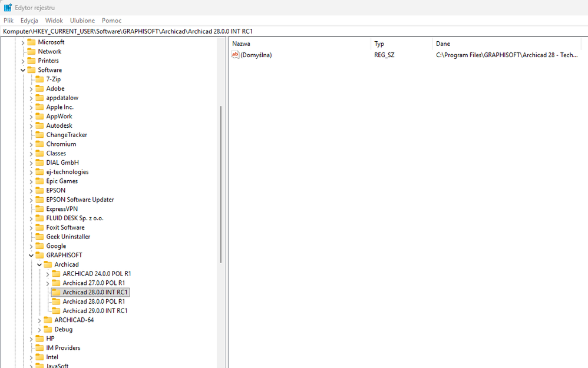Viewport: 588px width, 368px height.
Task: Select the (Domyślna) value name
Action: (256, 55)
